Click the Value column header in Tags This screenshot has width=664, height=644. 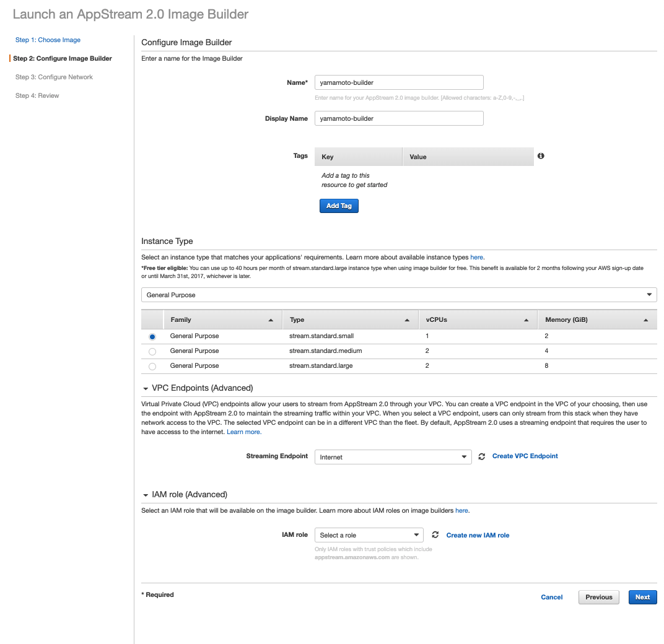pos(468,157)
